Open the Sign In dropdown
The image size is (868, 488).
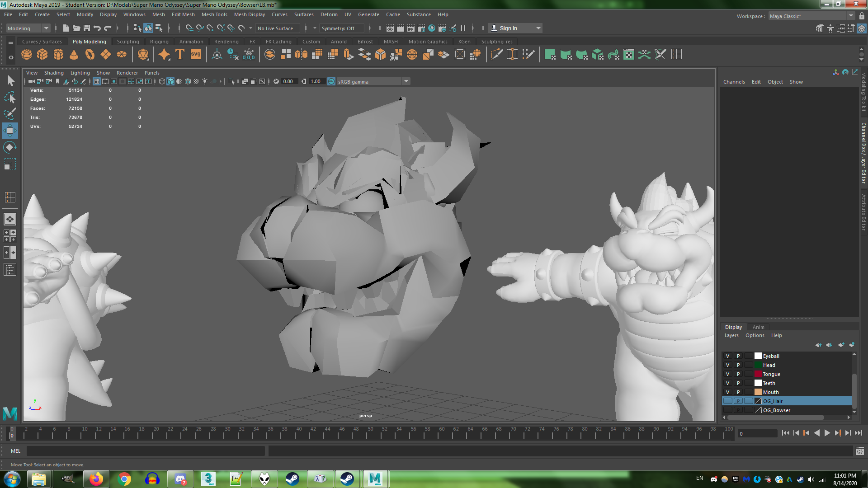pos(515,28)
